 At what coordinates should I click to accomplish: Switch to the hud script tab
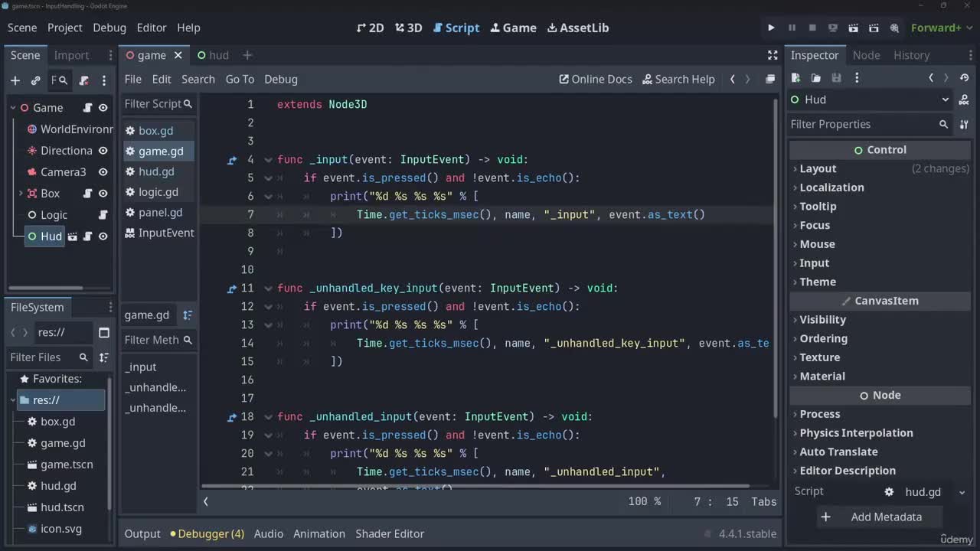coord(213,55)
